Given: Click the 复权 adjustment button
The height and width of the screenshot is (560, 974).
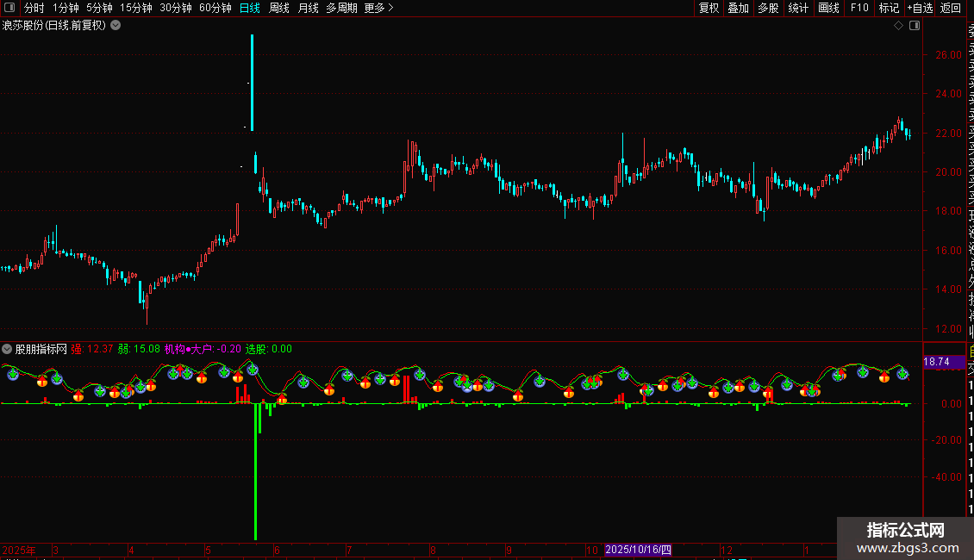Looking at the screenshot, I should [x=709, y=8].
